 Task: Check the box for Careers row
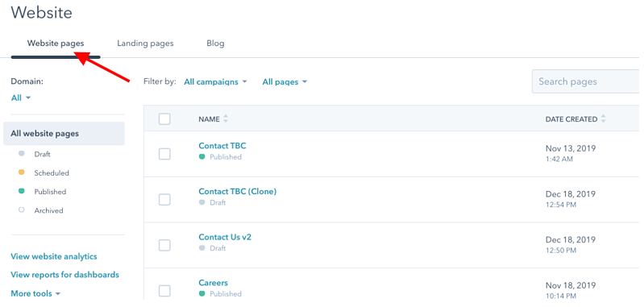[x=164, y=291]
